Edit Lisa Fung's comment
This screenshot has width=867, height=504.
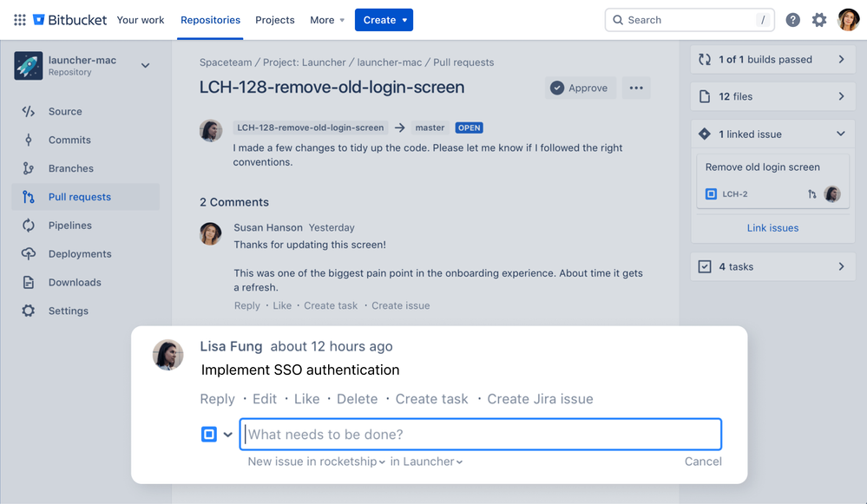pos(265,399)
